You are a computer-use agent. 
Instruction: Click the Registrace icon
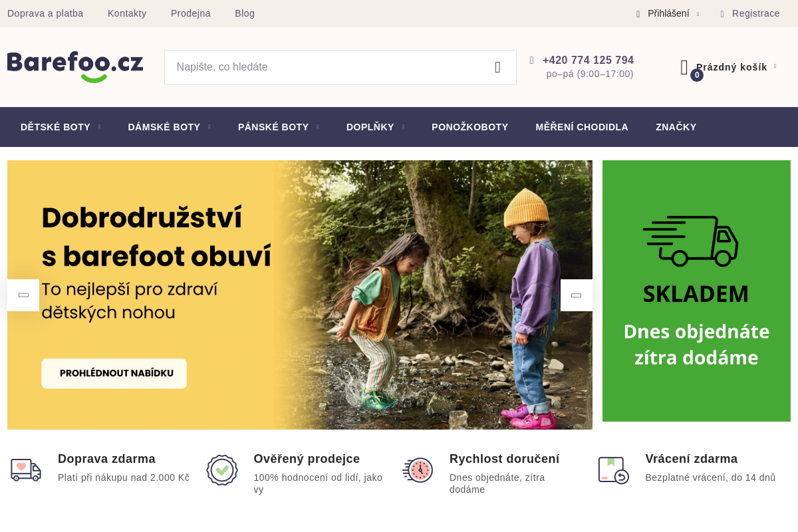pos(722,13)
